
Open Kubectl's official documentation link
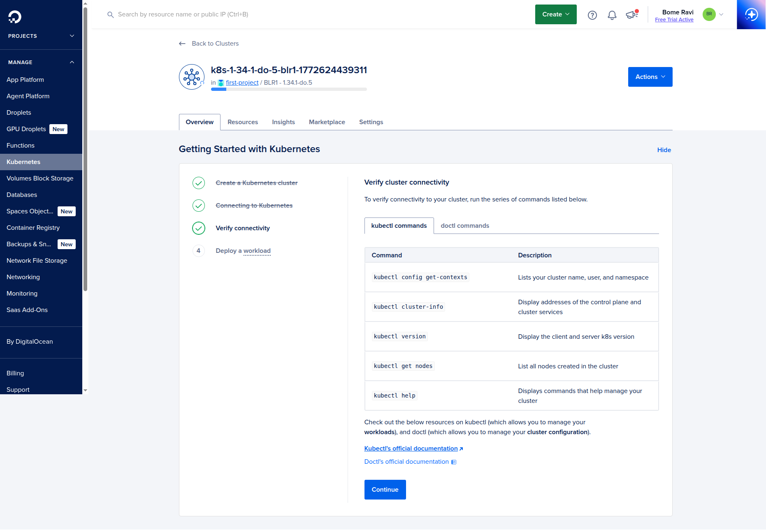[411, 448]
